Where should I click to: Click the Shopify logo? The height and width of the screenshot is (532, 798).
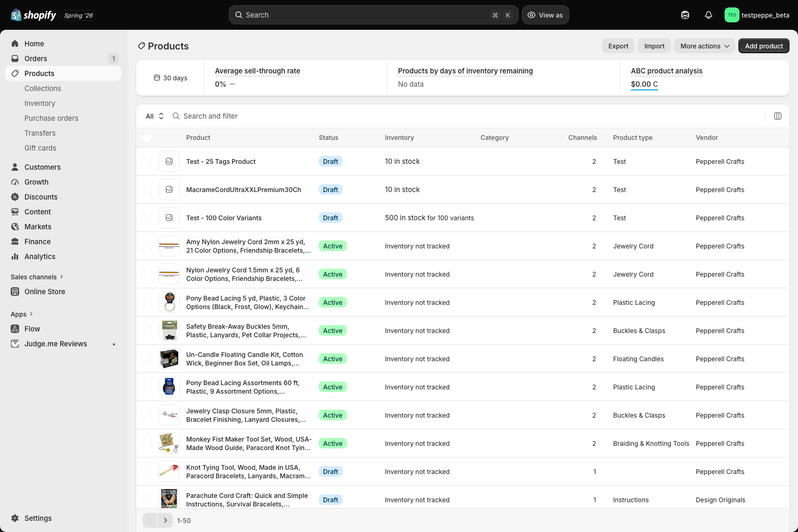coord(34,15)
